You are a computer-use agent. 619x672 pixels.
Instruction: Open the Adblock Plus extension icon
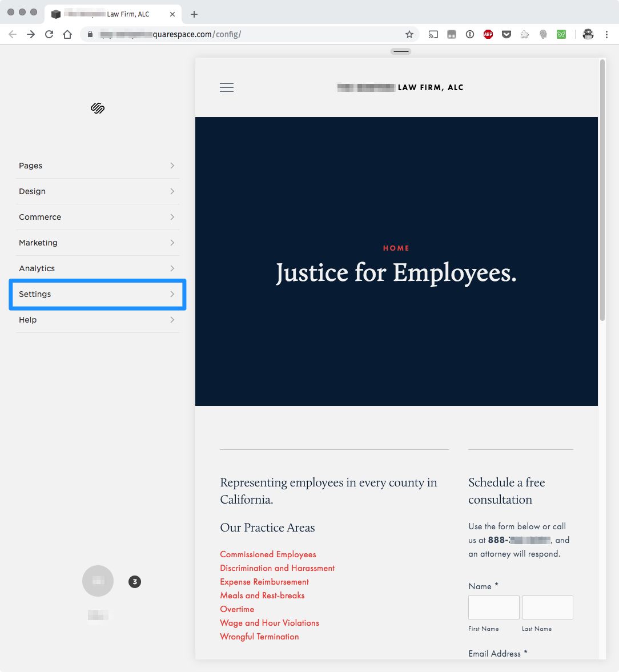tap(488, 34)
